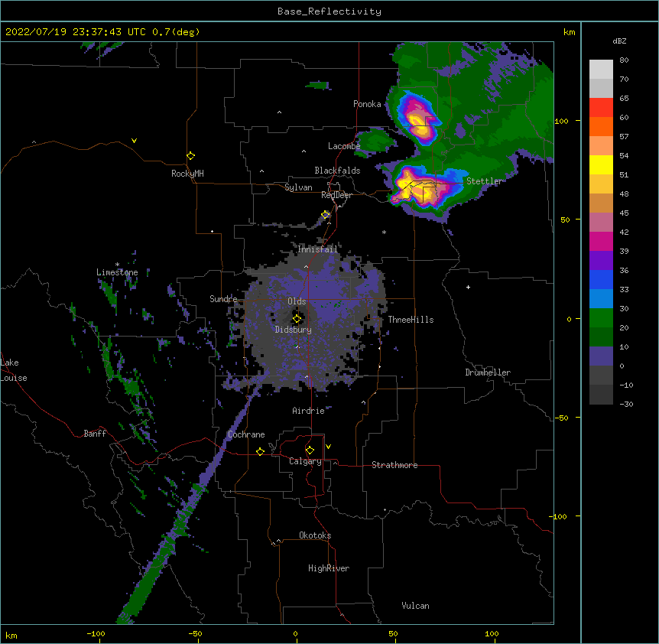
Task: Select the Sundre label
Action: 223,299
